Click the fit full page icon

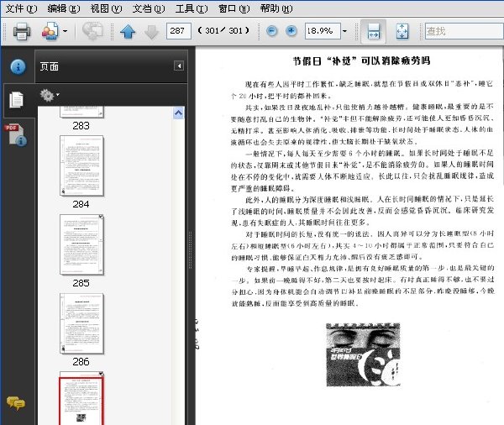point(402,31)
